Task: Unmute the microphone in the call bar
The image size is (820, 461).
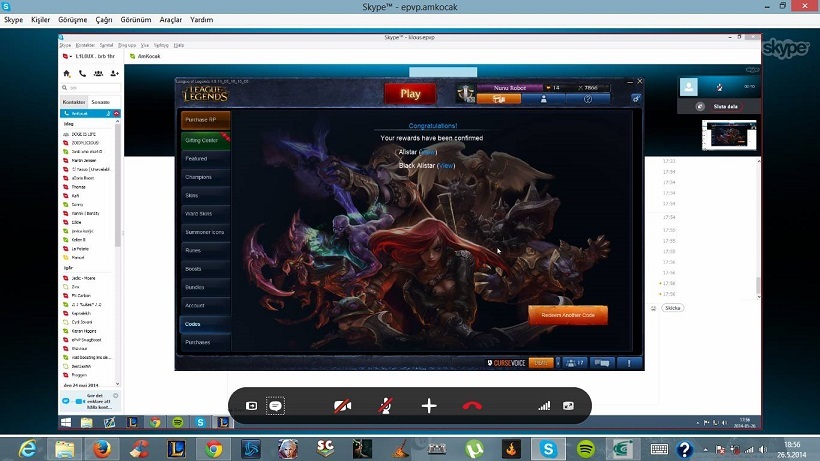Action: (385, 406)
